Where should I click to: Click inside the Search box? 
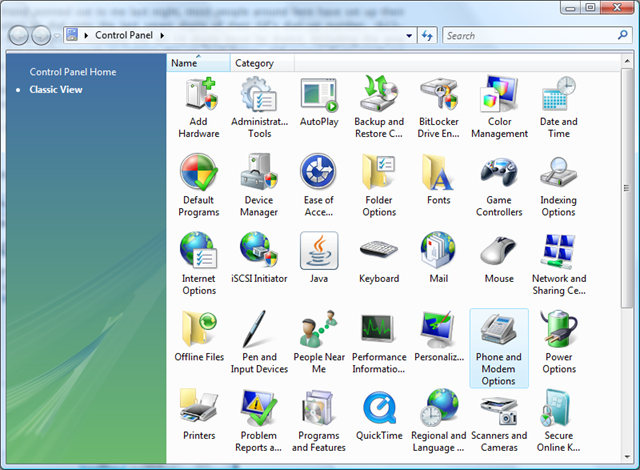531,35
